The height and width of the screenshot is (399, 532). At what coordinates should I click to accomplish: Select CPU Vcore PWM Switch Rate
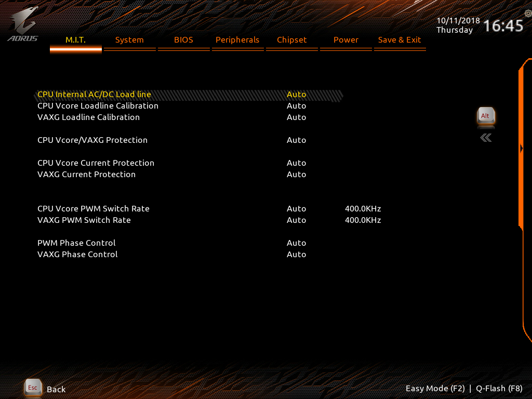pos(94,209)
